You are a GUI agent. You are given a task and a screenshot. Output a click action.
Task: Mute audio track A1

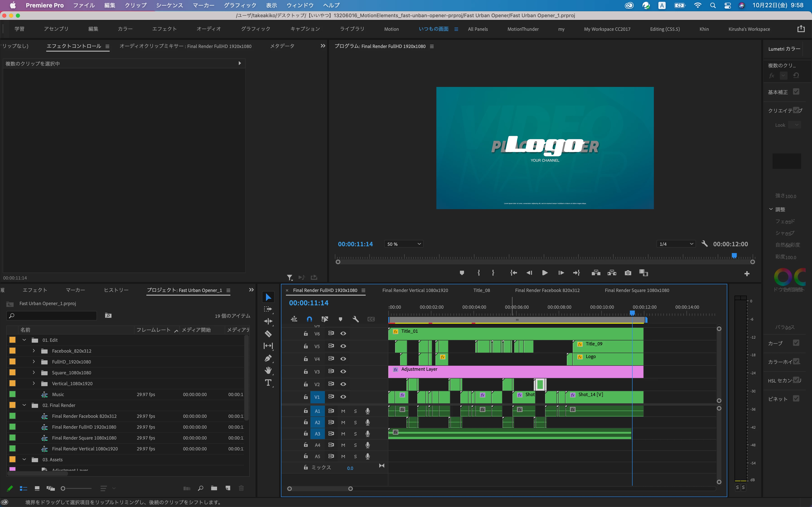point(343,411)
